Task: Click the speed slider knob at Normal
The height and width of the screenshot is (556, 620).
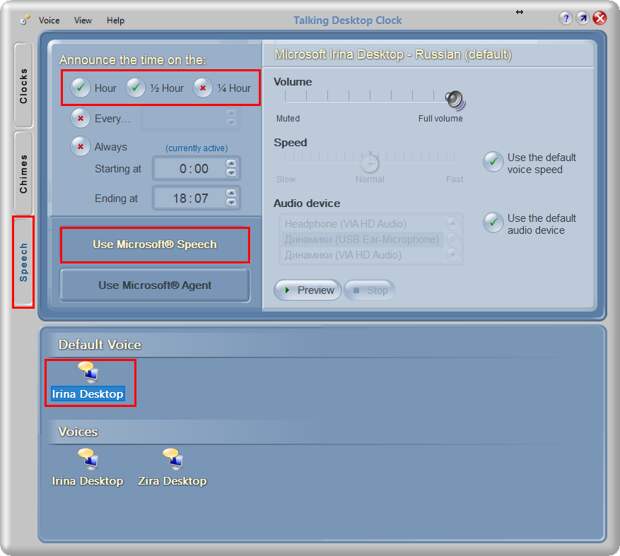Action: coord(370,162)
